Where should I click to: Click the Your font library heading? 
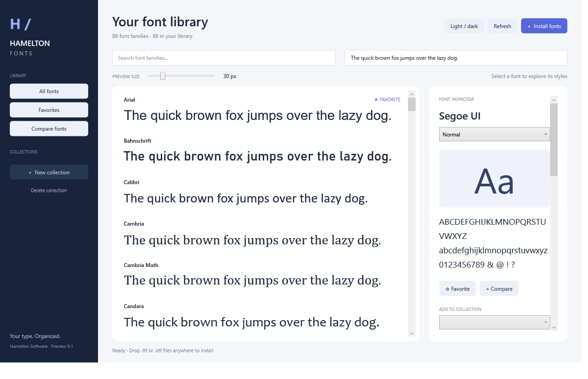160,22
